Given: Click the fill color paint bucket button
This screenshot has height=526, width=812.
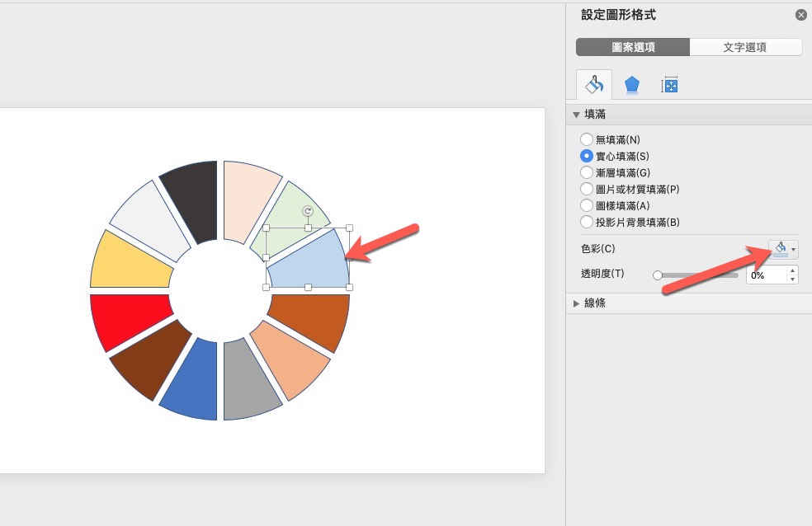Looking at the screenshot, I should (x=779, y=248).
